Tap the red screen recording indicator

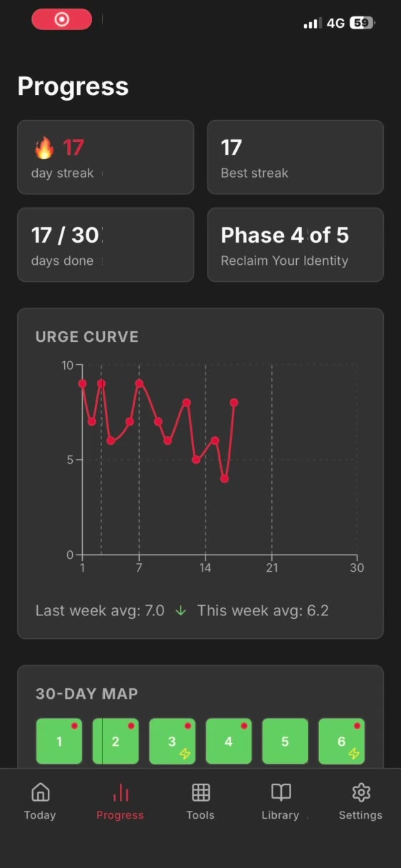(61, 19)
